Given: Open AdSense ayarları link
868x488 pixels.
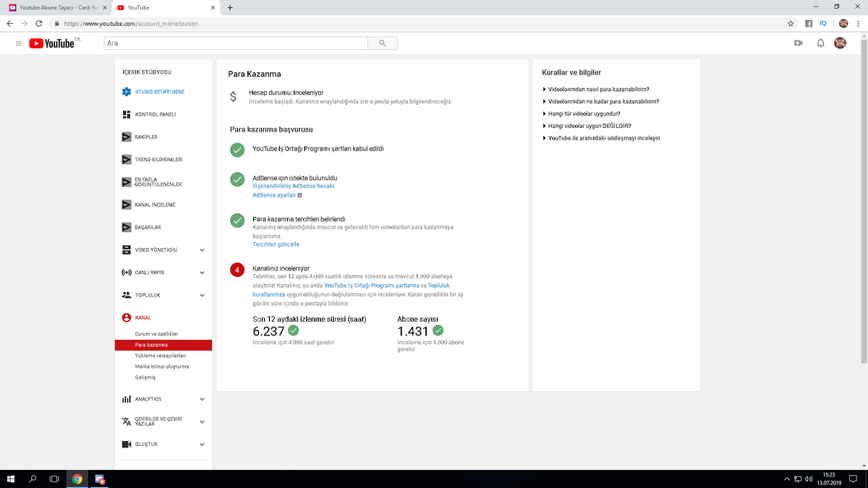Looking at the screenshot, I should [277, 195].
